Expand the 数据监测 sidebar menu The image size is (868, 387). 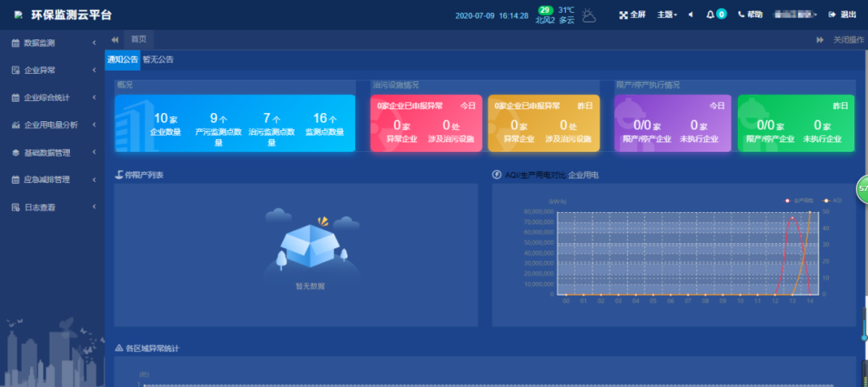(52, 43)
